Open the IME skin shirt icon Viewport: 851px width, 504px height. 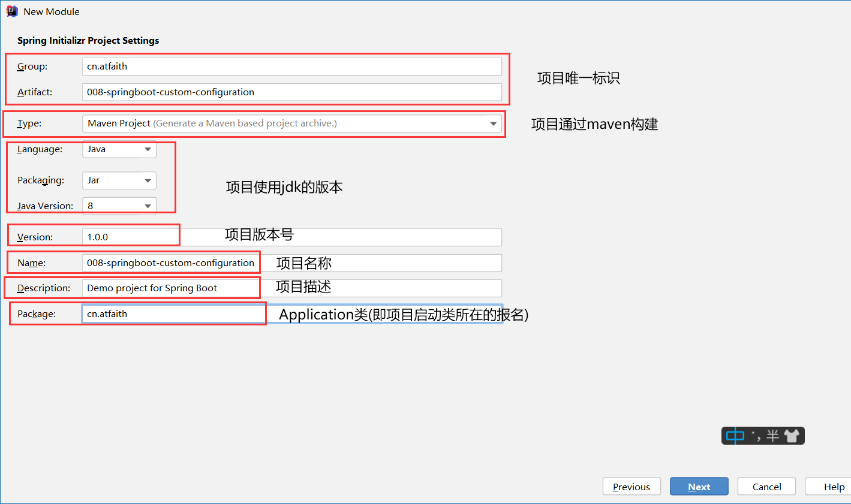point(792,436)
